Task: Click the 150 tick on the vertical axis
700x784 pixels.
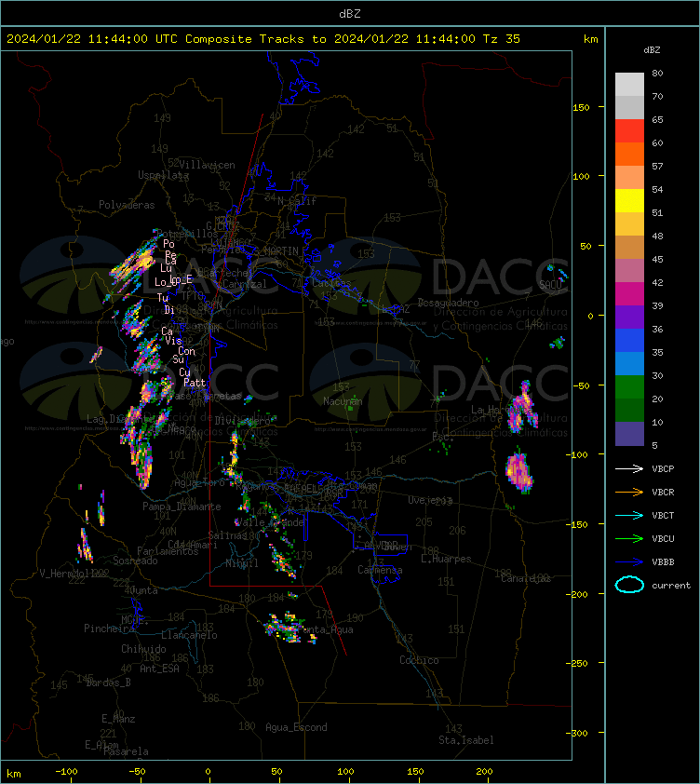Action: click(581, 107)
